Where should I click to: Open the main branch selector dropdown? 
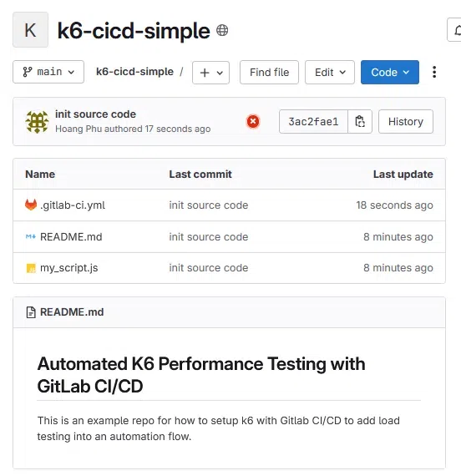point(48,72)
